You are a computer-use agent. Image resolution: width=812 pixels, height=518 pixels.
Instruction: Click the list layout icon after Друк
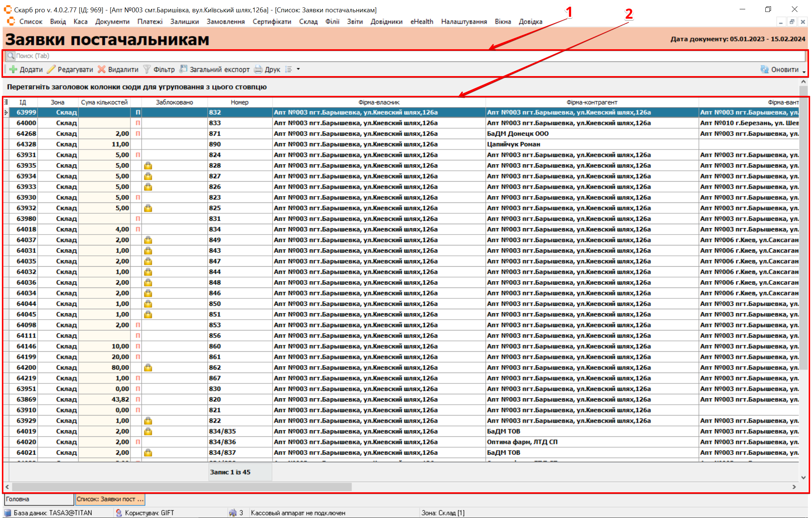[288, 69]
